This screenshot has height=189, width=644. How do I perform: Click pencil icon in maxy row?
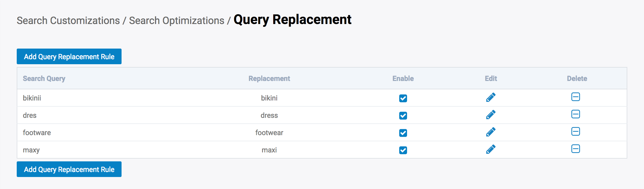(491, 149)
